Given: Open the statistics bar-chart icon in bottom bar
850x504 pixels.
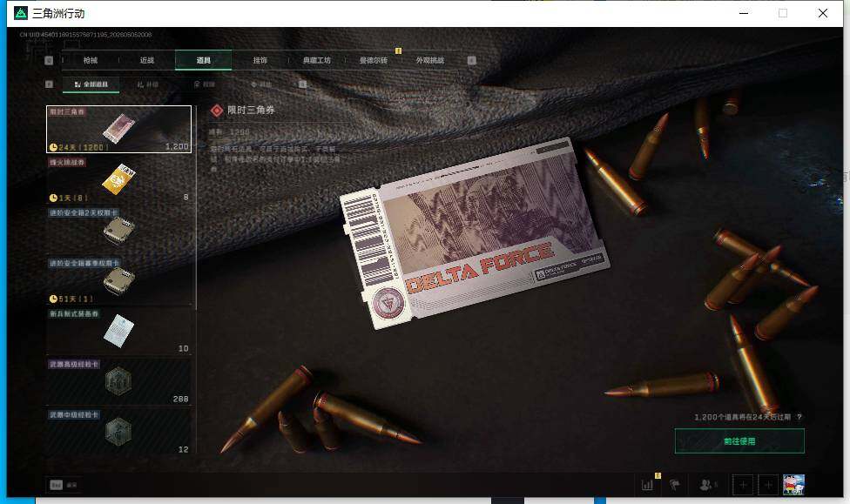Looking at the screenshot, I should (647, 485).
